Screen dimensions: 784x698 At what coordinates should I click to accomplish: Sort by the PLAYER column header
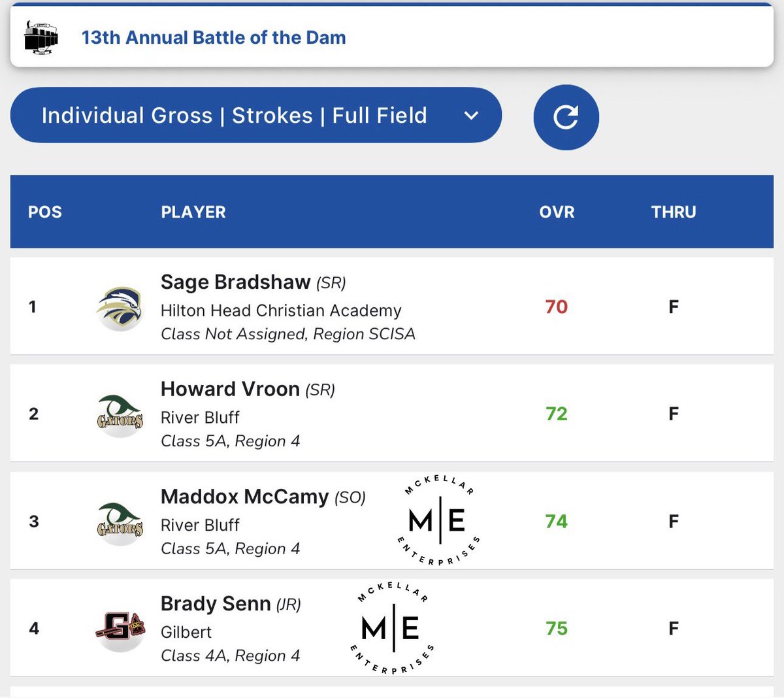[193, 212]
